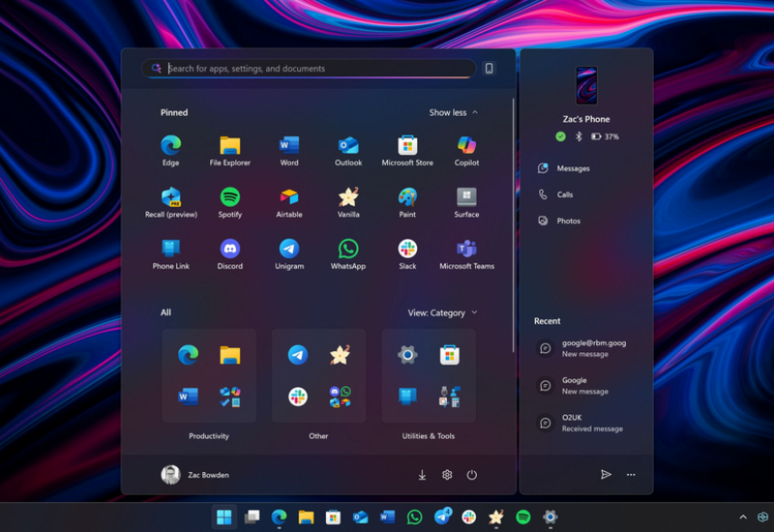Image resolution: width=774 pixels, height=532 pixels.
Task: Open Photos in phone panel
Action: point(559,221)
